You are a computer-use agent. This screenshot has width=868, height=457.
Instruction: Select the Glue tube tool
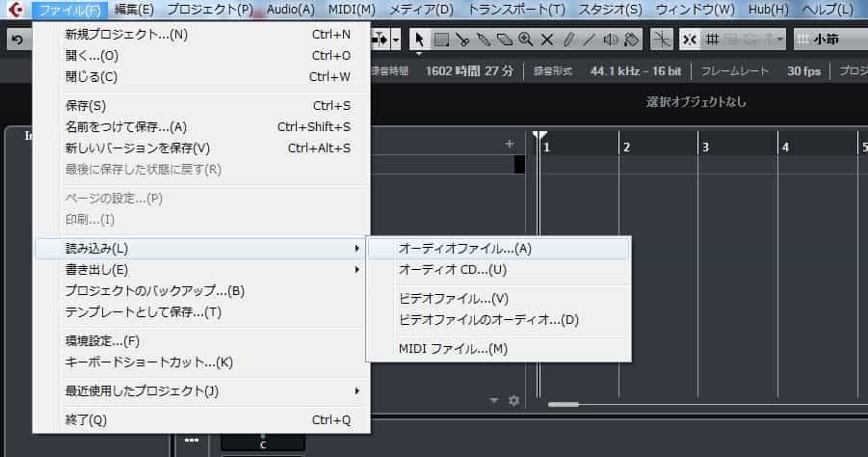click(x=484, y=40)
